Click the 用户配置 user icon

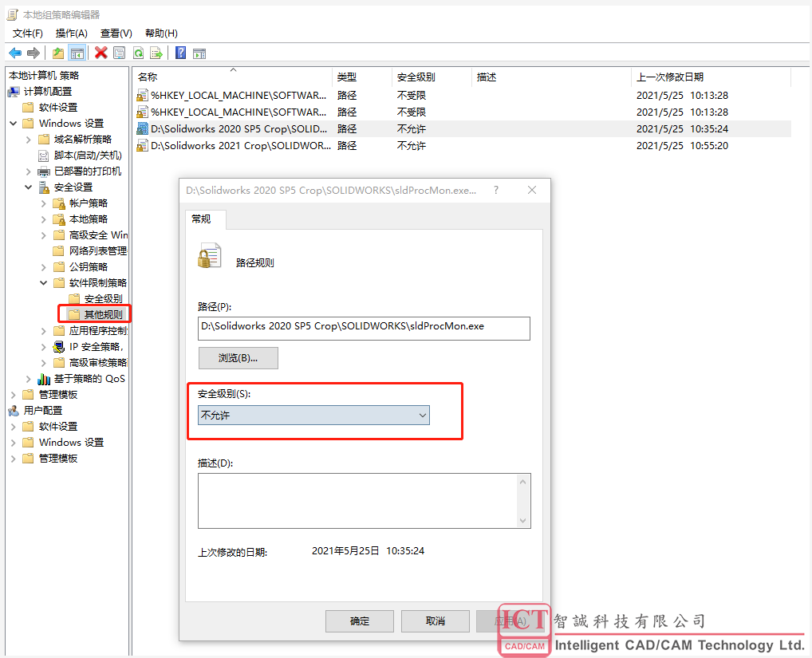pyautogui.click(x=14, y=411)
